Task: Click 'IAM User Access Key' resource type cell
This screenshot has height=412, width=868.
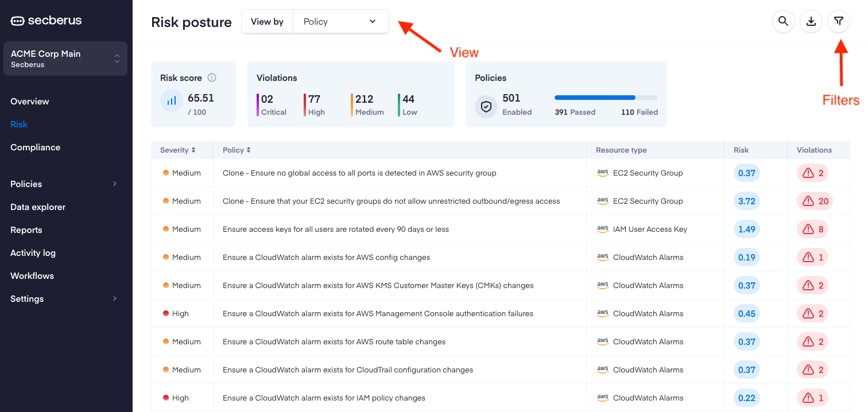Action: point(650,229)
